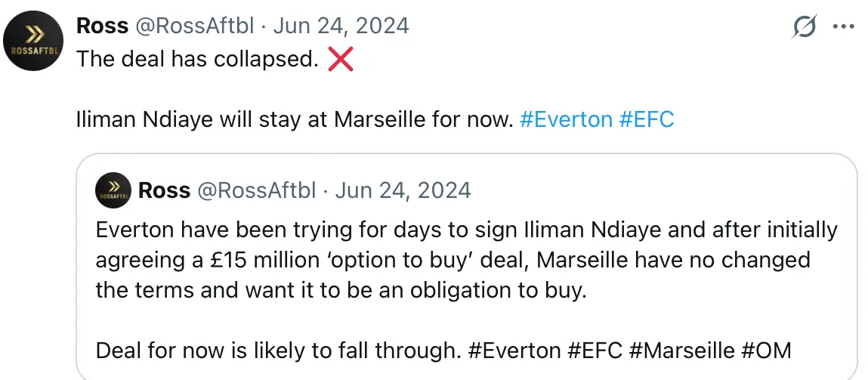Follow the blue #EFC hashtag

[646, 119]
